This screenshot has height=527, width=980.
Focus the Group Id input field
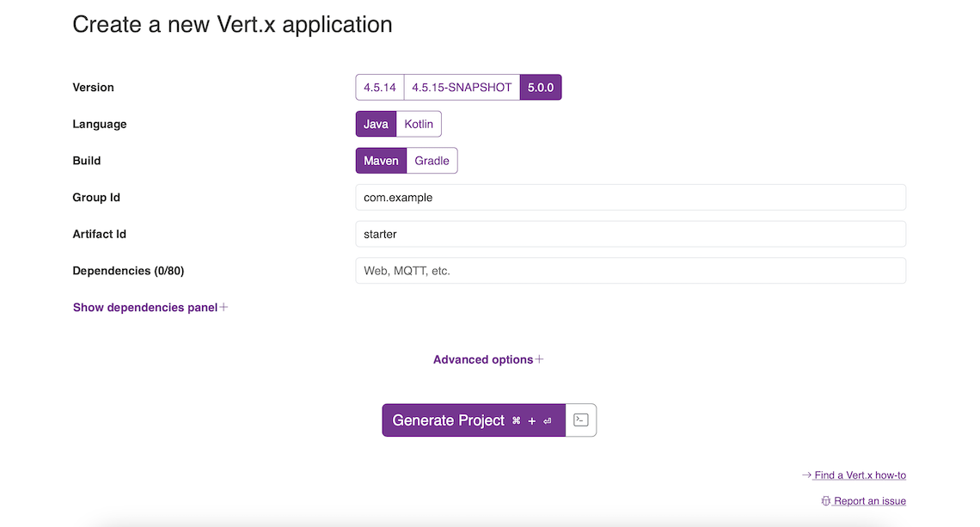(x=631, y=198)
